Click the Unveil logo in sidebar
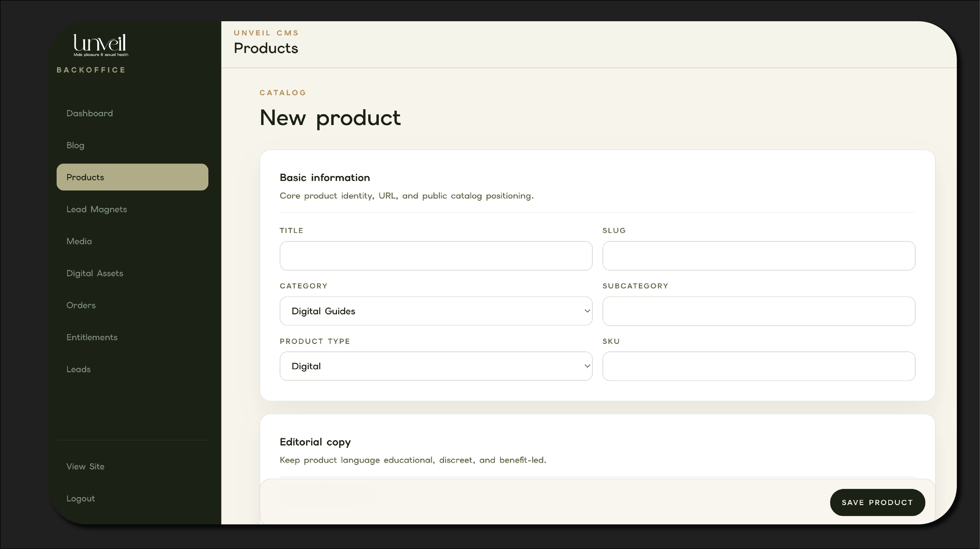The height and width of the screenshot is (549, 980). 101,45
